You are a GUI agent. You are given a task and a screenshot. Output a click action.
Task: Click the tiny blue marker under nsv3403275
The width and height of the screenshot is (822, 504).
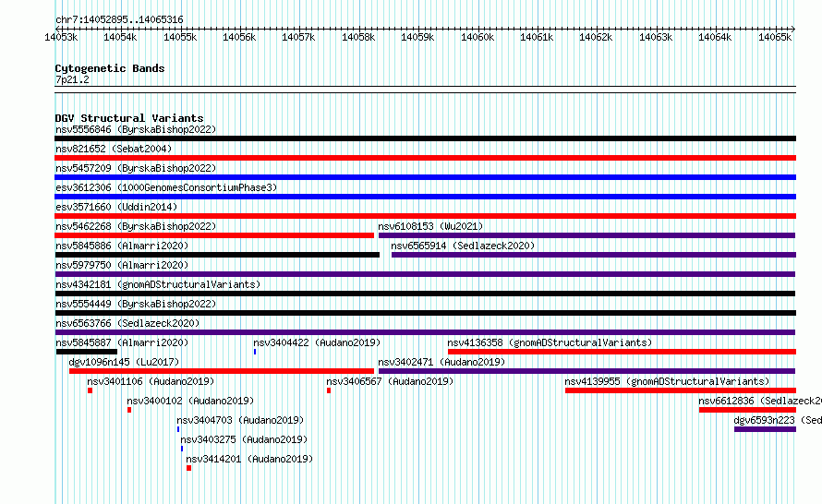[182, 449]
